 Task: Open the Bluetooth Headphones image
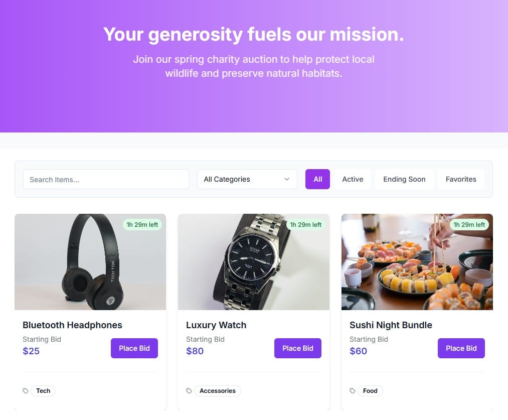(90, 262)
